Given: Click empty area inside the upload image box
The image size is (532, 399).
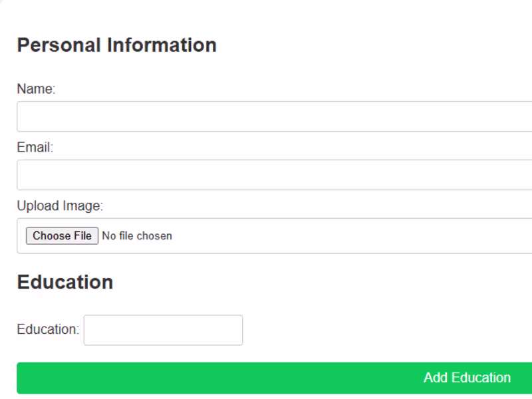Looking at the screenshot, I should (366, 236).
